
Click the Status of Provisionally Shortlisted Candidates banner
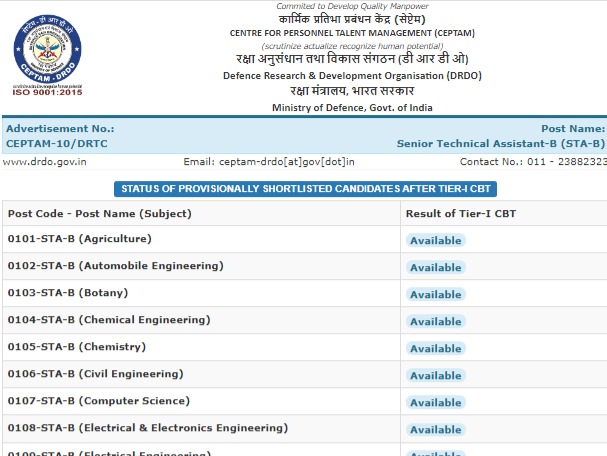305,189
